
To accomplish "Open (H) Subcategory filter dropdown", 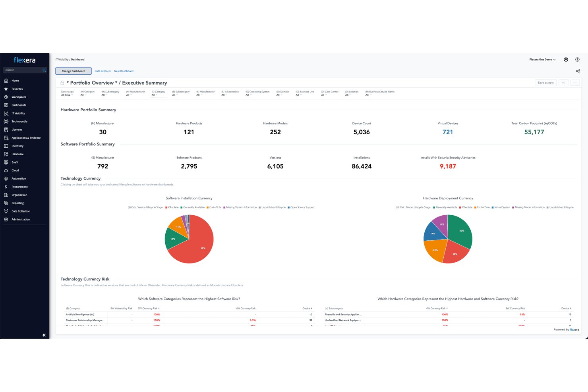I will point(110,93).
